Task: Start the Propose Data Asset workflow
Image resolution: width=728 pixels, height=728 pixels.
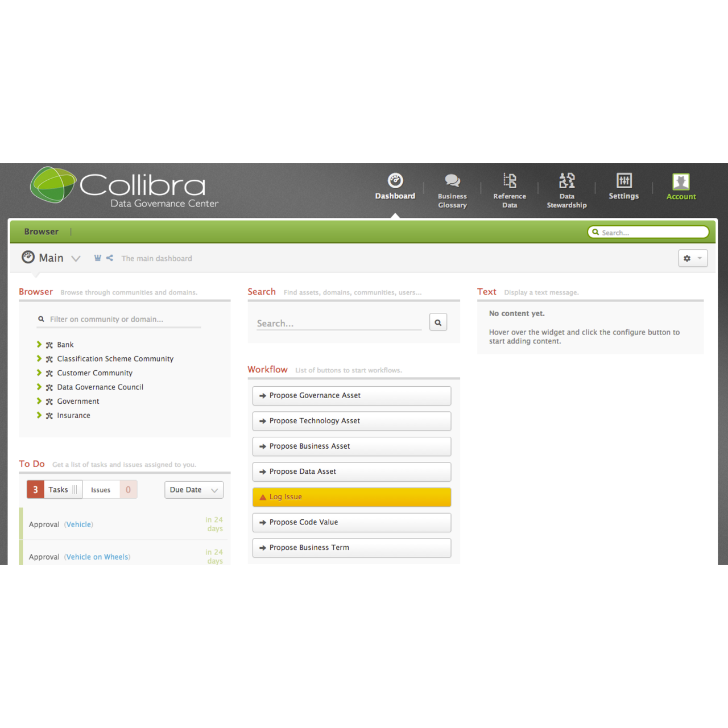Action: [x=351, y=471]
